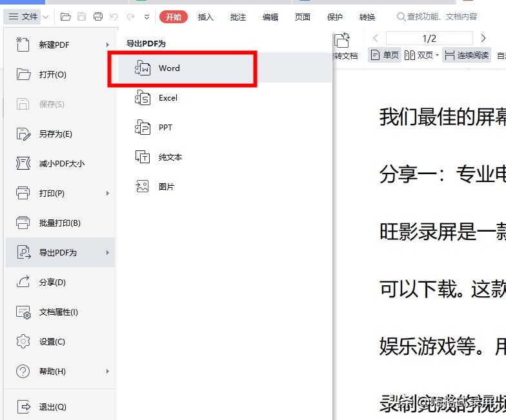The height and width of the screenshot is (420, 506).
Task: Switch to the 开始 tab
Action: (x=174, y=17)
